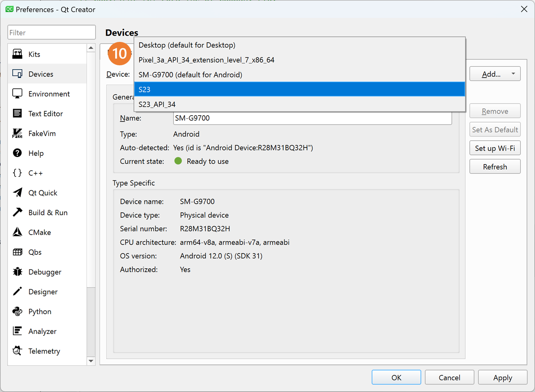Cancel the Preferences dialog
Screen dimensions: 535x392
pyautogui.click(x=449, y=377)
